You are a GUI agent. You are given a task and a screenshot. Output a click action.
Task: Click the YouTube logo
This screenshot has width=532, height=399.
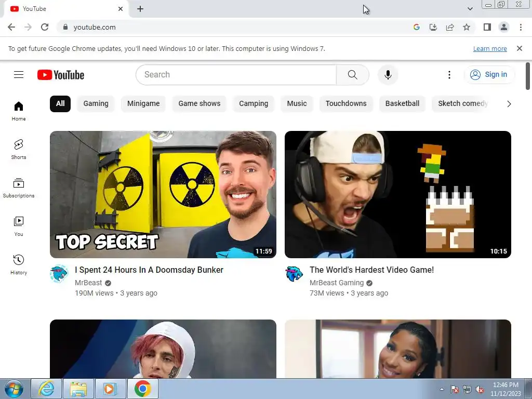coord(61,75)
